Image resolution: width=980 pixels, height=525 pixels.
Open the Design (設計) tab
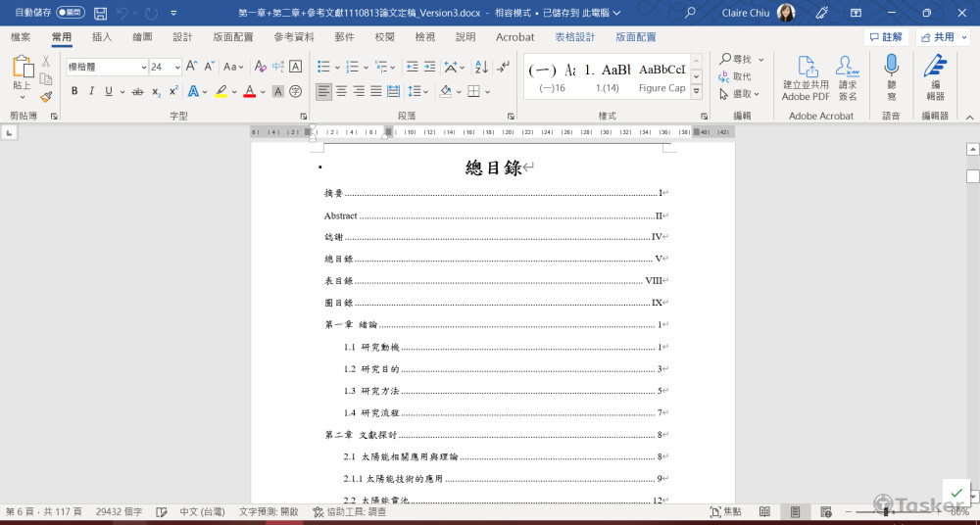coord(182,37)
